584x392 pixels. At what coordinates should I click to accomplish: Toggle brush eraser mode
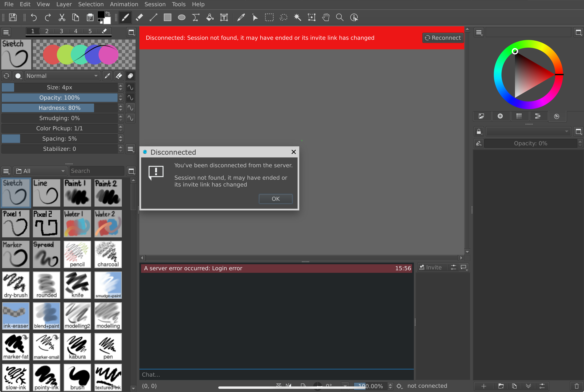coord(119,76)
